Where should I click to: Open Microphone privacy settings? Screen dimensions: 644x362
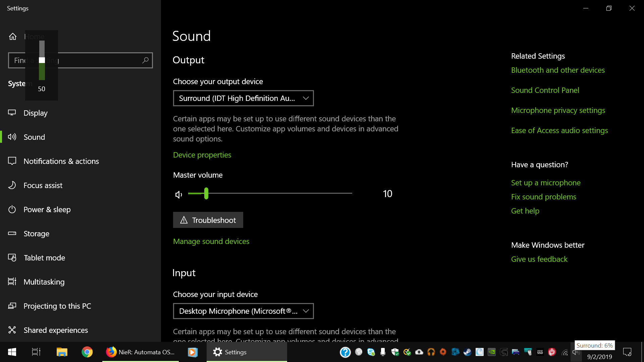click(558, 110)
